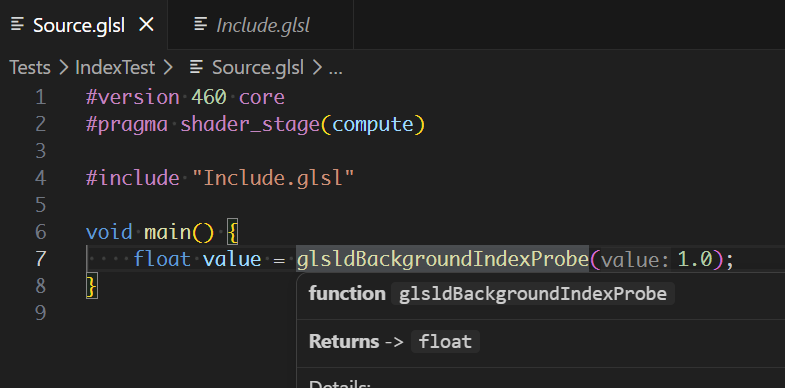Open the Include.glsl tab
Image resolution: width=785 pixels, height=388 pixels.
tap(263, 25)
